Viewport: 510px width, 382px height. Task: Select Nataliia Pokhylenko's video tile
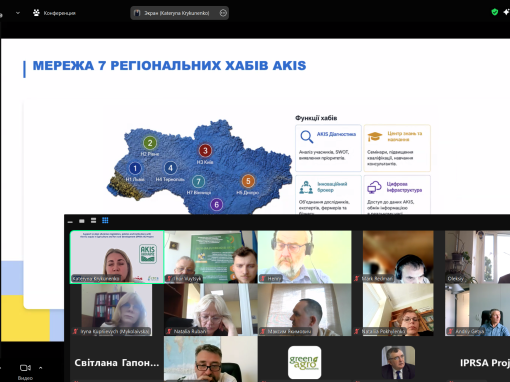[x=398, y=310]
